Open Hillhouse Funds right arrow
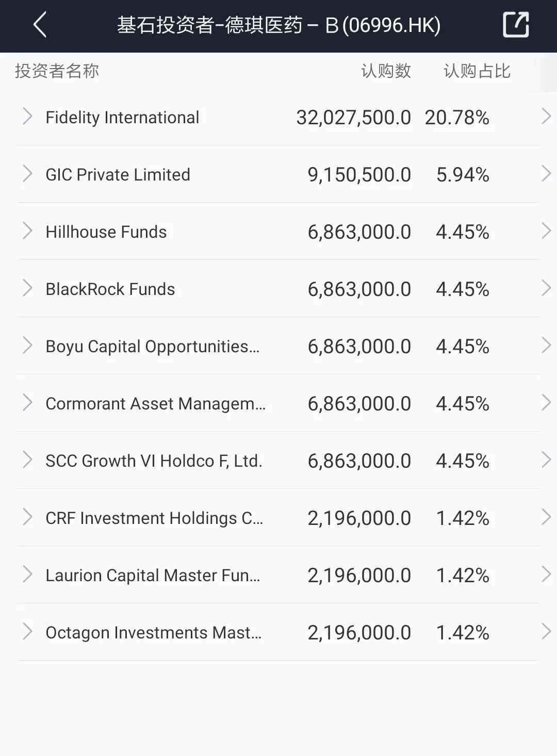 [546, 232]
